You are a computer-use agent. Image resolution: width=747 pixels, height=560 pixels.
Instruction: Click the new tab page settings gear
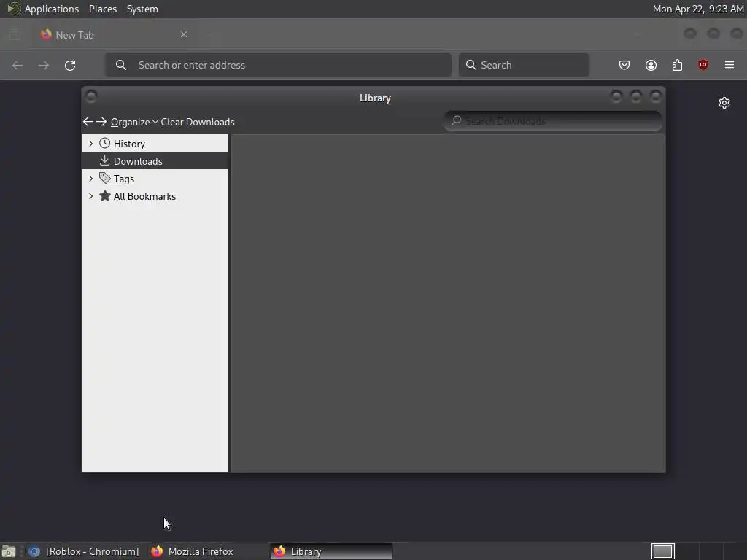[724, 103]
